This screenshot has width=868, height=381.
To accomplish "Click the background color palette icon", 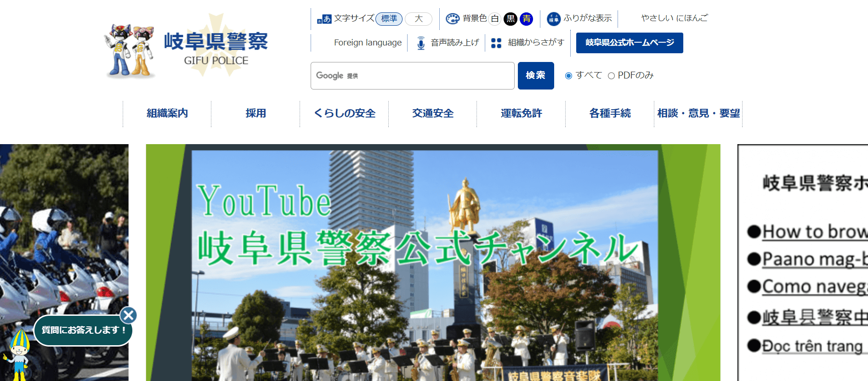I will pyautogui.click(x=453, y=18).
